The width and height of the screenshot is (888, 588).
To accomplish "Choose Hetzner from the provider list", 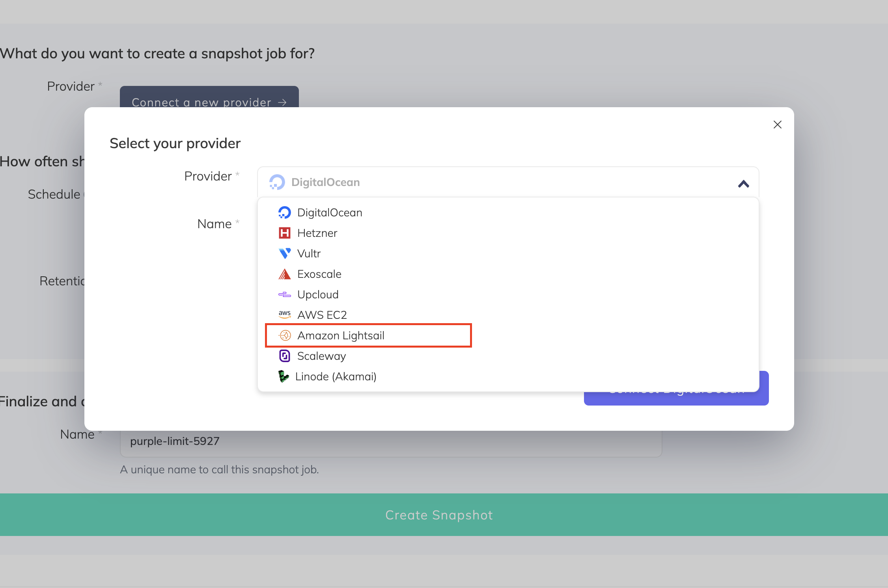I will pos(317,233).
